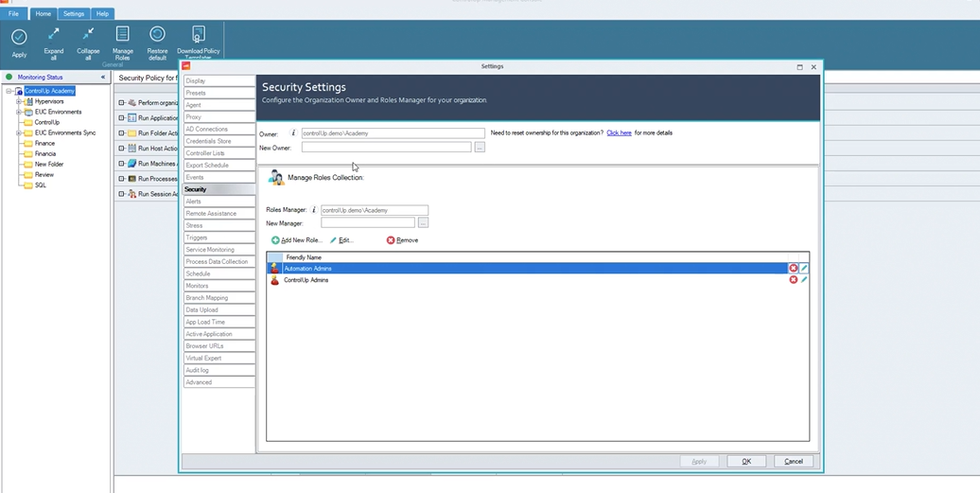This screenshot has height=493, width=980.
Task: Click Download Policy Templates ribbon icon
Action: (x=198, y=34)
